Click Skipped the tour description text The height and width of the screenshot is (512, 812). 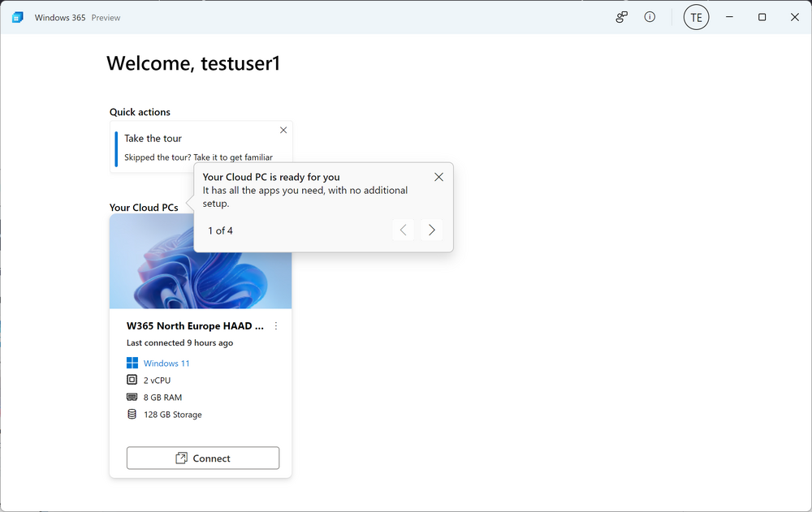click(198, 157)
